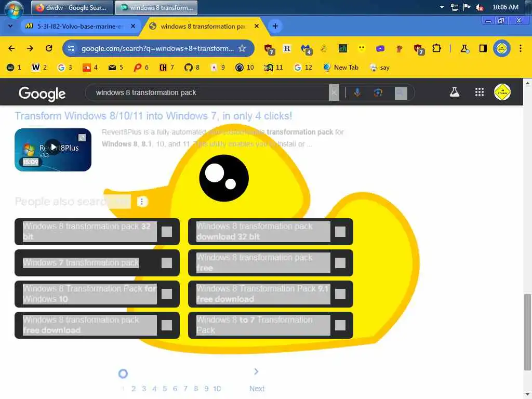The width and height of the screenshot is (532, 399).
Task: Open the SoundCloud bookmark labeled 4
Action: [x=90, y=68]
